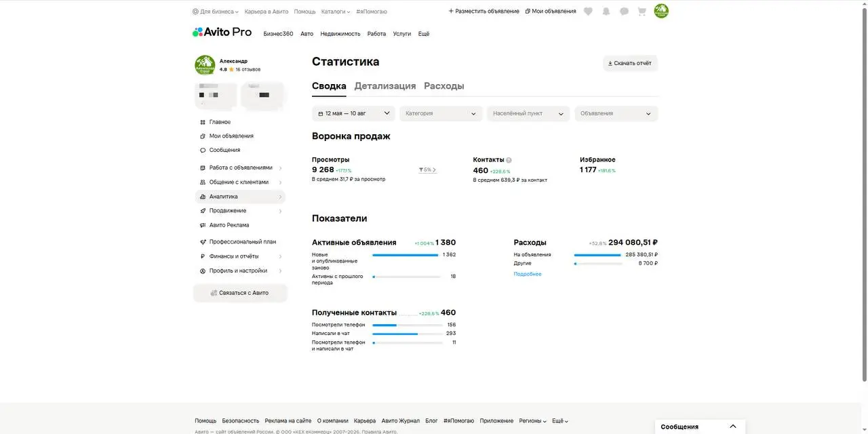The image size is (868, 434).
Task: Open Сообщения in sidebar
Action: click(224, 151)
